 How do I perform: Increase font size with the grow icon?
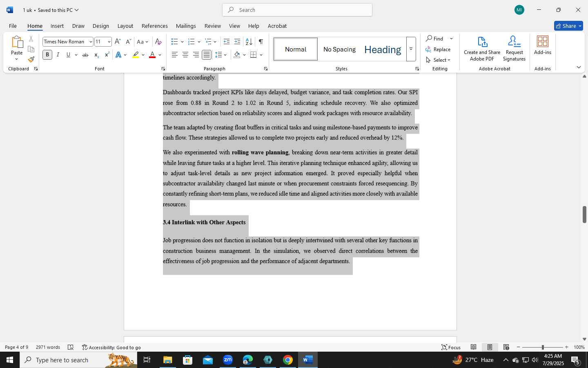tap(118, 42)
